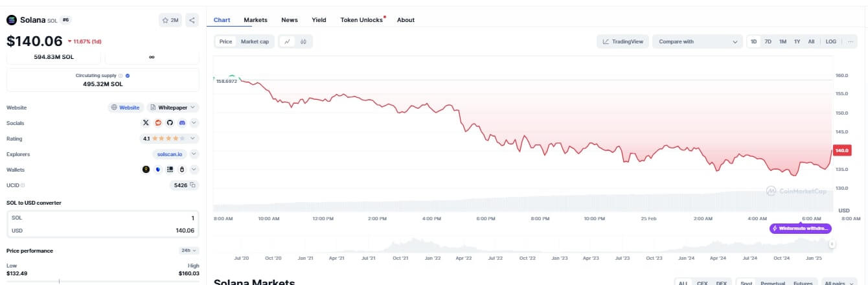Open the solscan.io explorer link

(170, 154)
